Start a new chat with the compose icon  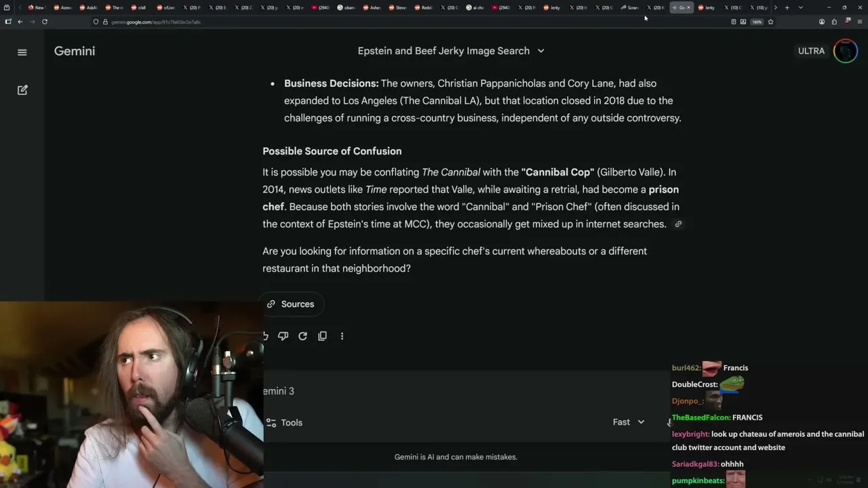pyautogui.click(x=22, y=90)
